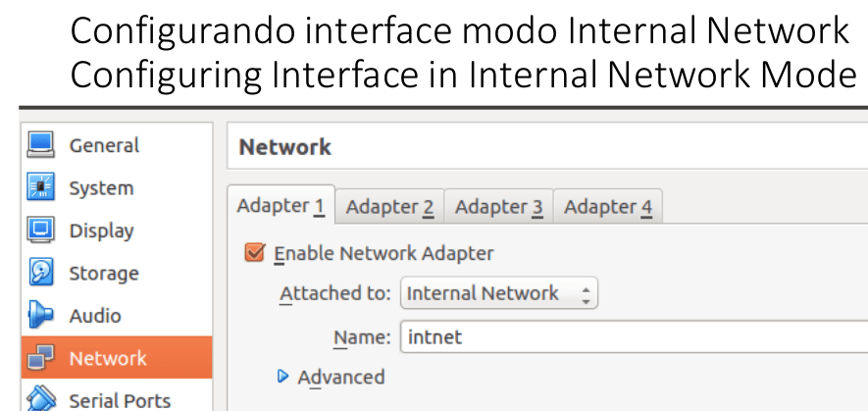Click the Display screen icon
Viewport: 868px width, 411px height.
(x=40, y=230)
